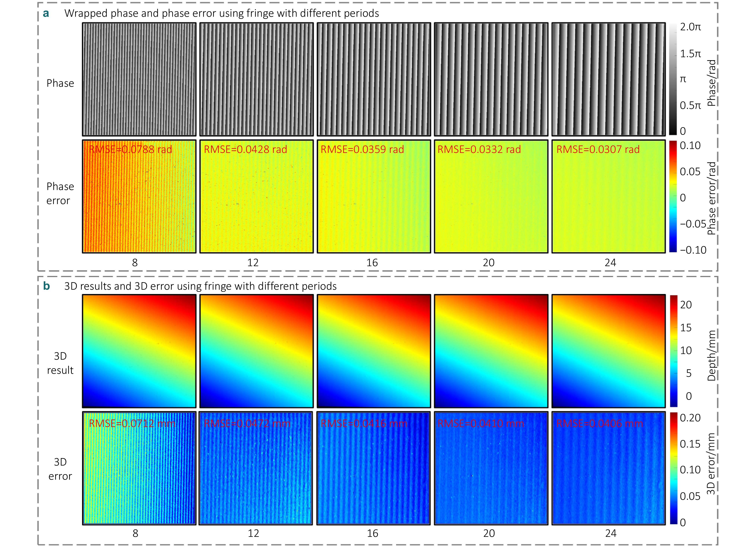756x547 pixels.
Task: Click the '0.20' 3D error tick label
Action: pos(690,418)
